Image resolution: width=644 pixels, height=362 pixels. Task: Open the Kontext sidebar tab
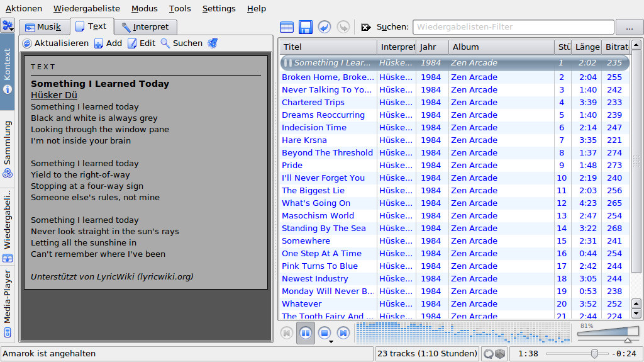point(8,72)
